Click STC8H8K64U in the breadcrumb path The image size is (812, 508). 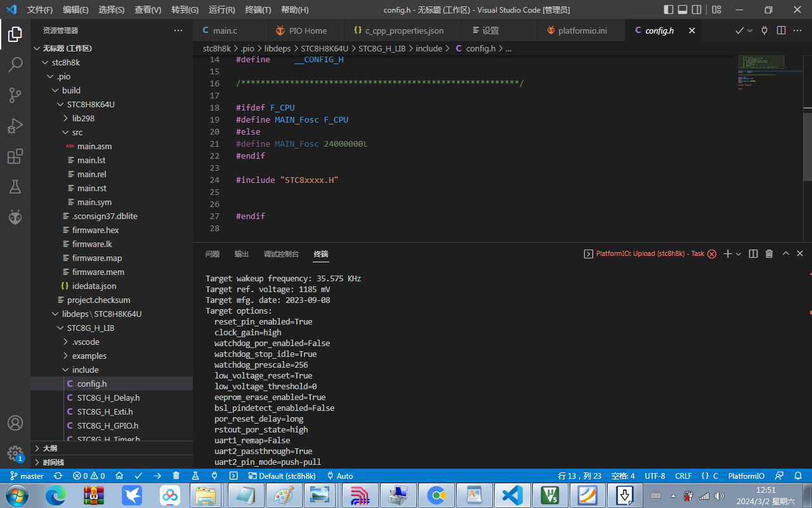point(325,48)
